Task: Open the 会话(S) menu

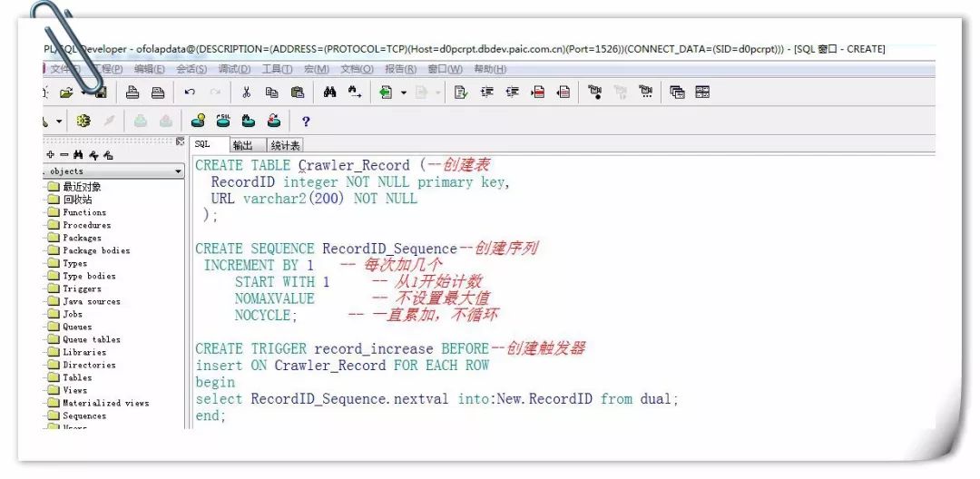Action: coord(191,69)
